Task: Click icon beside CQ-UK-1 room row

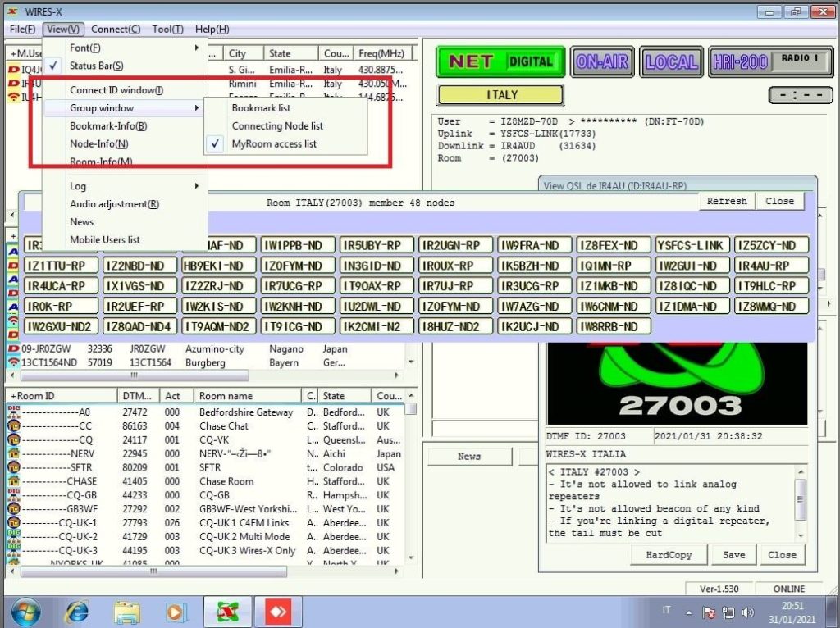Action: (x=13, y=522)
